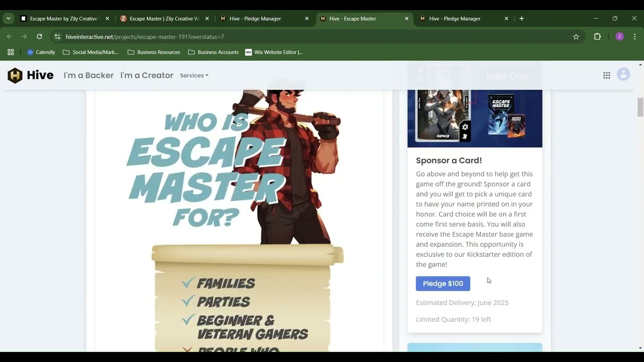Click the Hive hexagon logo icon
The height and width of the screenshot is (362, 644).
click(x=15, y=75)
